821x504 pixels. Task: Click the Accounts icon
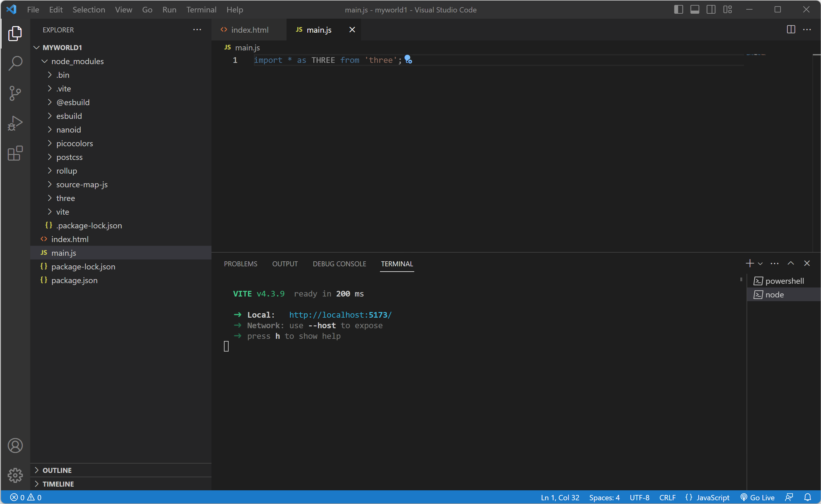(x=15, y=445)
